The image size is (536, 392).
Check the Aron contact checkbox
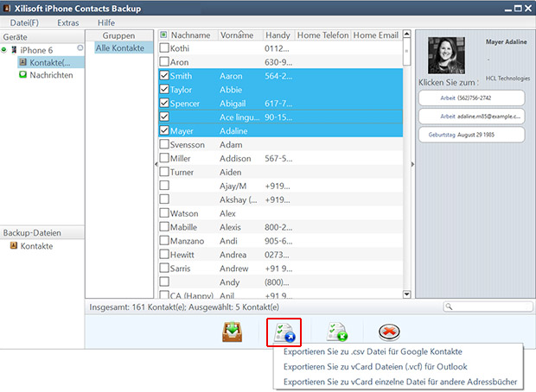pos(164,61)
